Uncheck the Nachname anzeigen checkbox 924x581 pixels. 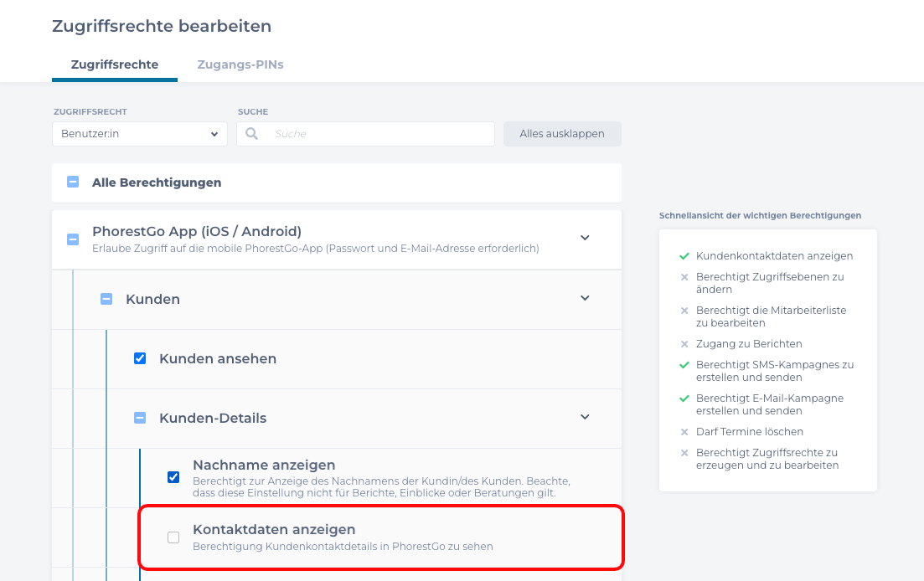tap(173, 476)
